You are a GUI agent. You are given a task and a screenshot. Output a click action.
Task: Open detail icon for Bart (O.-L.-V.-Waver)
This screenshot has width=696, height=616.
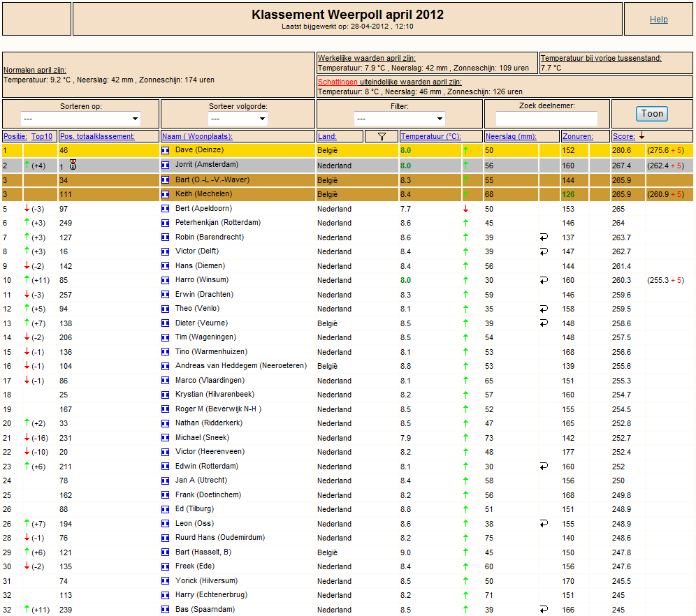(x=165, y=180)
